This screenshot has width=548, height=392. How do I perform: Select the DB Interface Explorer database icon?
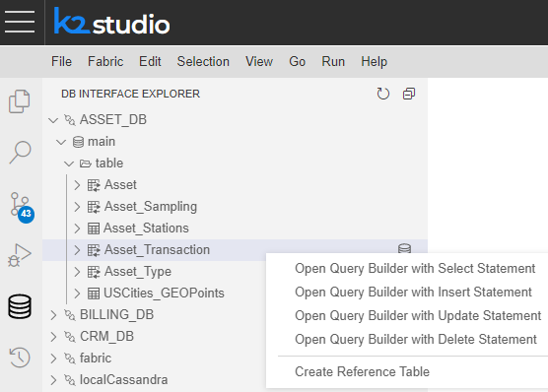20,306
